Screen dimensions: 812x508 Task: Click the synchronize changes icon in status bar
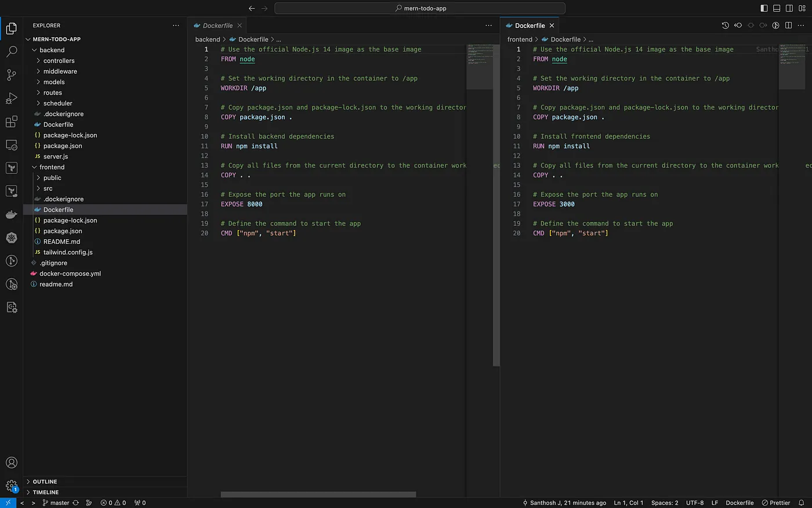75,503
